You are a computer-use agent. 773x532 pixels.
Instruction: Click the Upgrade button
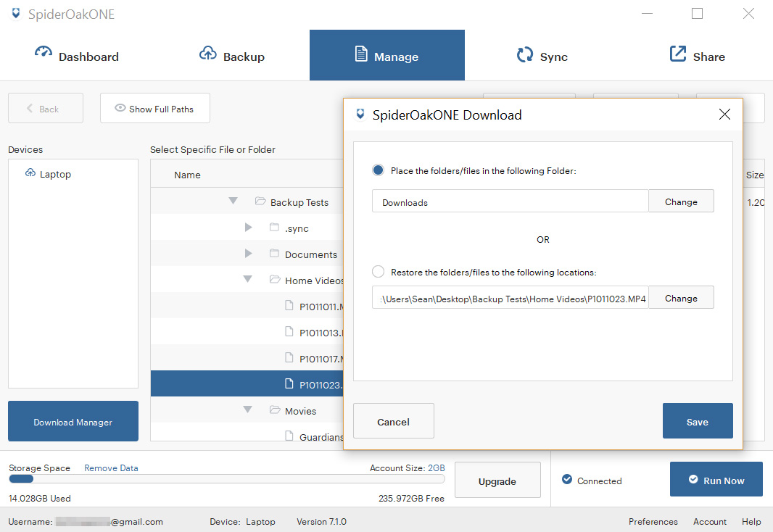coord(497,481)
